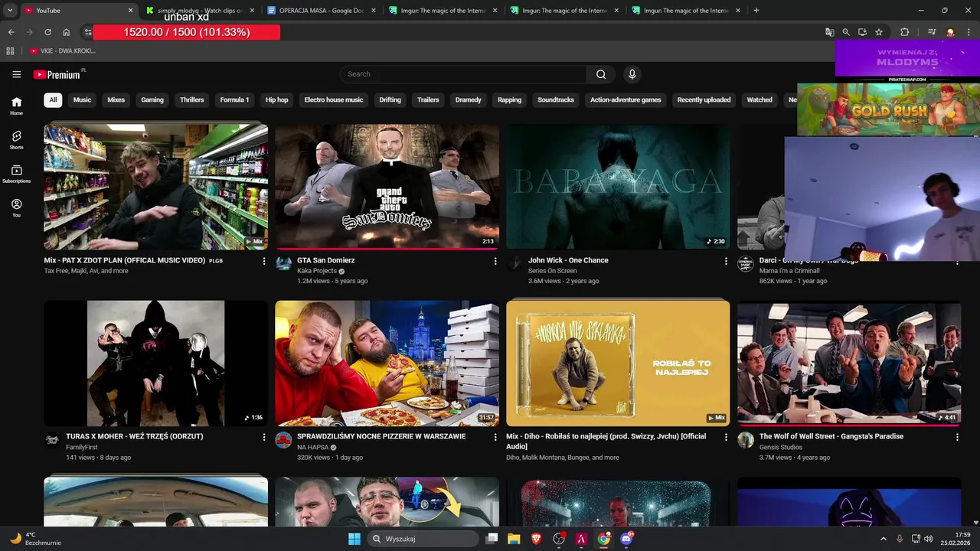Screen dimensions: 980x551
Task: Open Chrome home page button
Action: pyautogui.click(x=67, y=32)
